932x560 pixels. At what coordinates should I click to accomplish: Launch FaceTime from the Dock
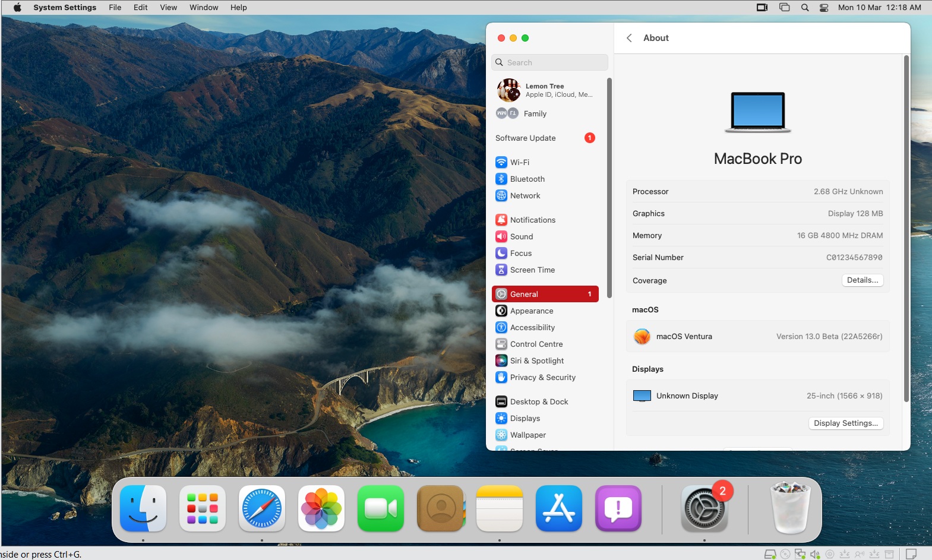(x=381, y=508)
